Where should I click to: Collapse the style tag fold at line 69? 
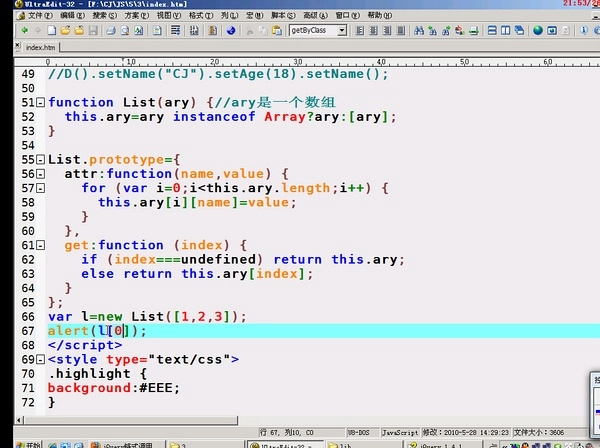pos(40,359)
